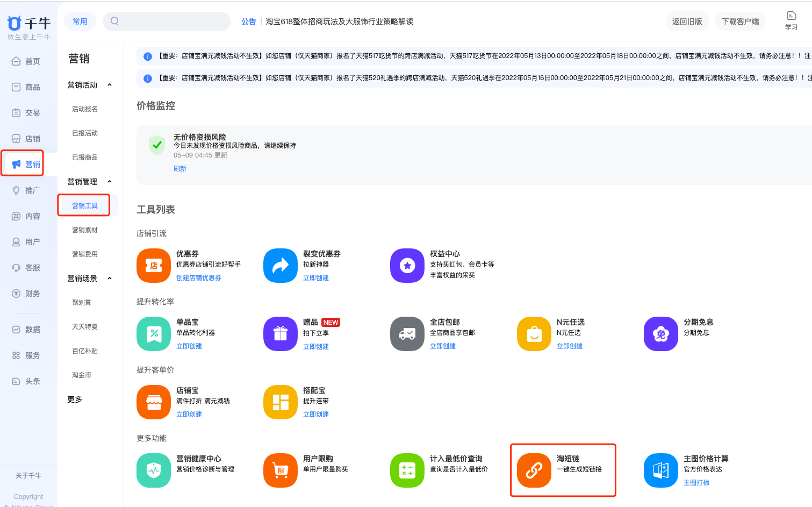Click 立即创建 under 单品宝

tap(189, 346)
